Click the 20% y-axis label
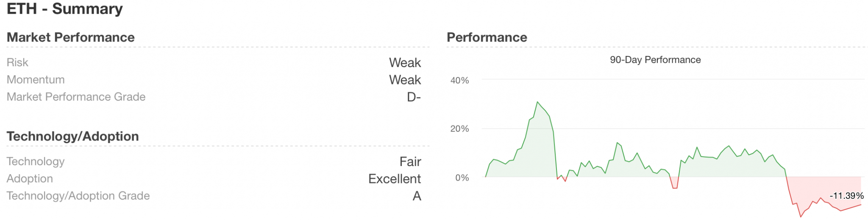The height and width of the screenshot is (220, 868). (x=459, y=129)
